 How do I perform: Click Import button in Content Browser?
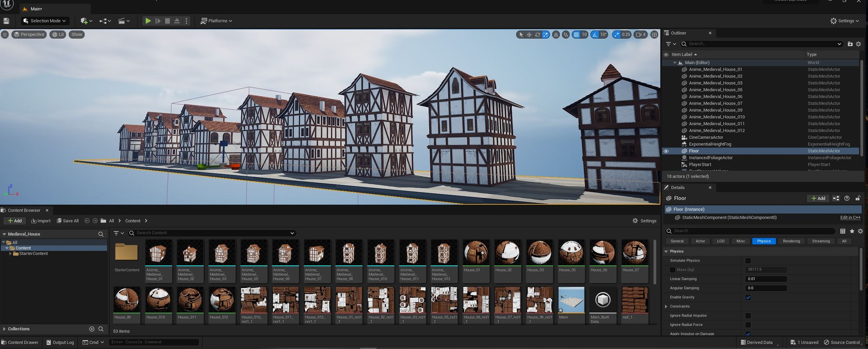click(x=41, y=221)
